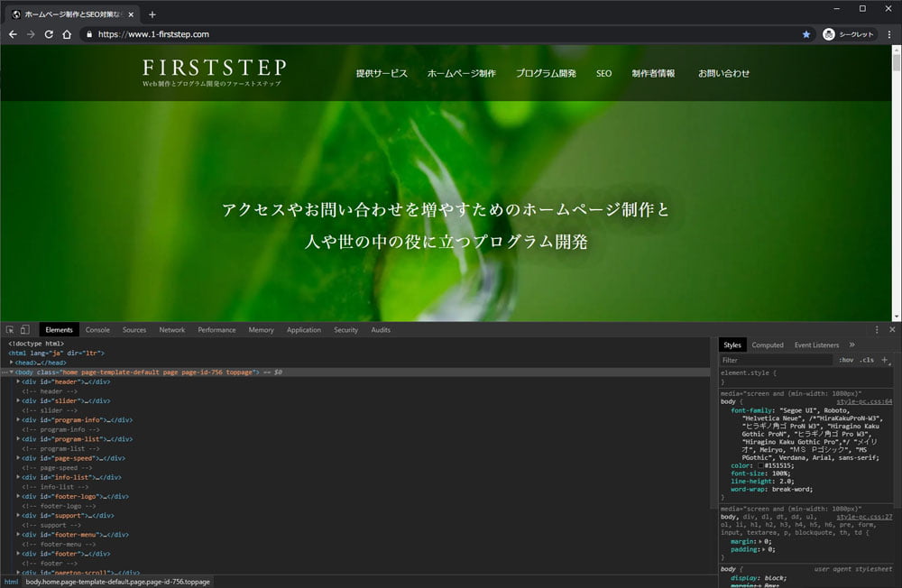
Task: Expand the div id slider node
Action: (x=18, y=400)
